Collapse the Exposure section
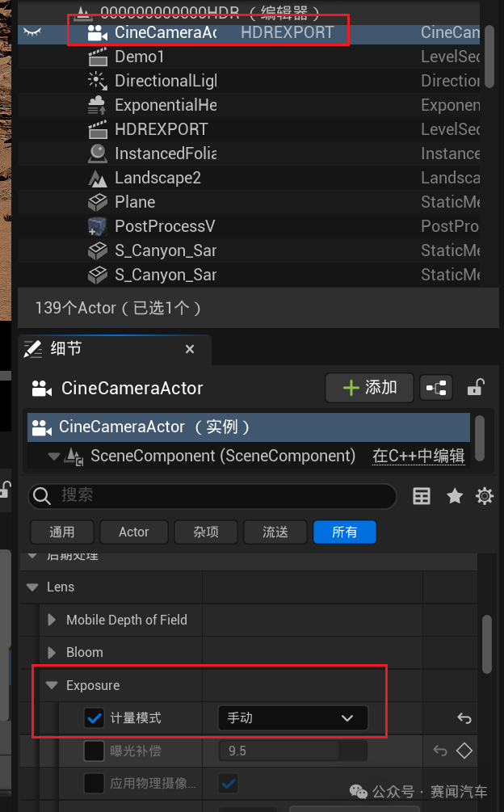 pos(52,684)
